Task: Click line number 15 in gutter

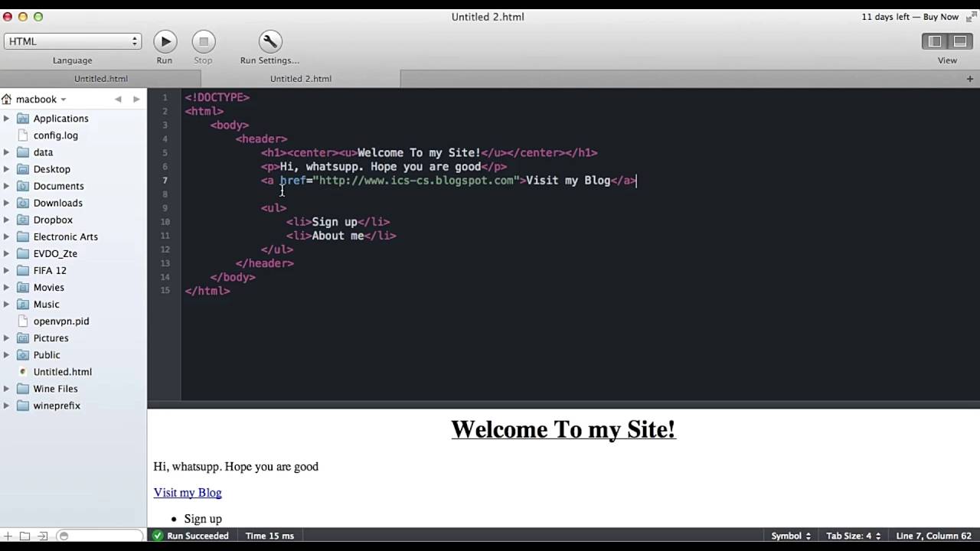Action: point(165,291)
